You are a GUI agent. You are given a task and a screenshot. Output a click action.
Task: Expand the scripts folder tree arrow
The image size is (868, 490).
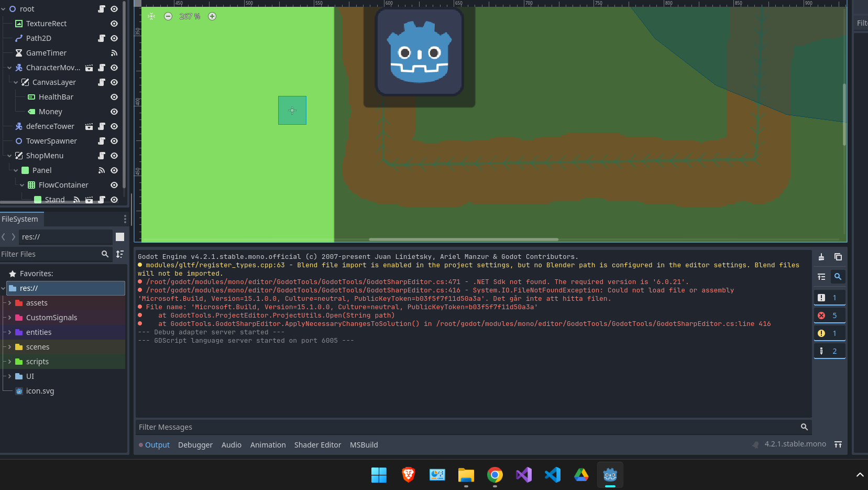point(9,362)
